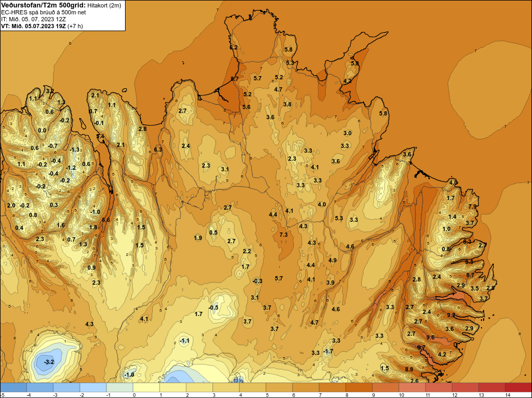Click the legend label '-5'
This screenshot has width=532, height=398.
(3, 395)
